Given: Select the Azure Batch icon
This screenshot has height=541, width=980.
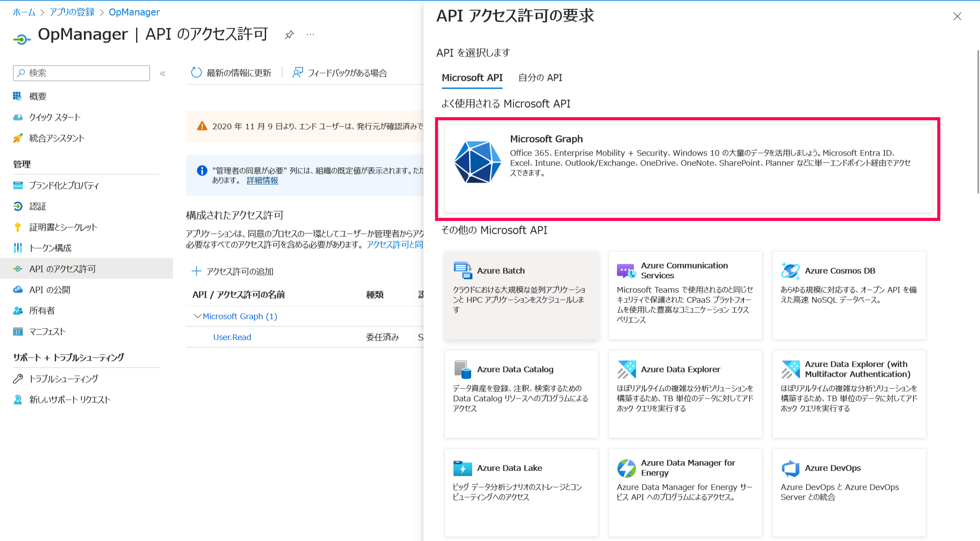Looking at the screenshot, I should coord(462,270).
